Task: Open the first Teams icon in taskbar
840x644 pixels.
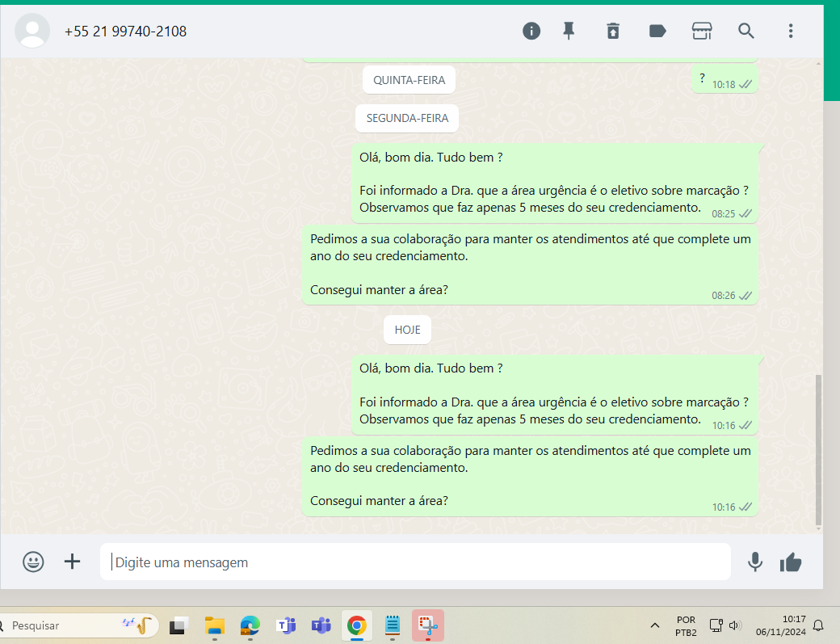Action: [x=286, y=625]
